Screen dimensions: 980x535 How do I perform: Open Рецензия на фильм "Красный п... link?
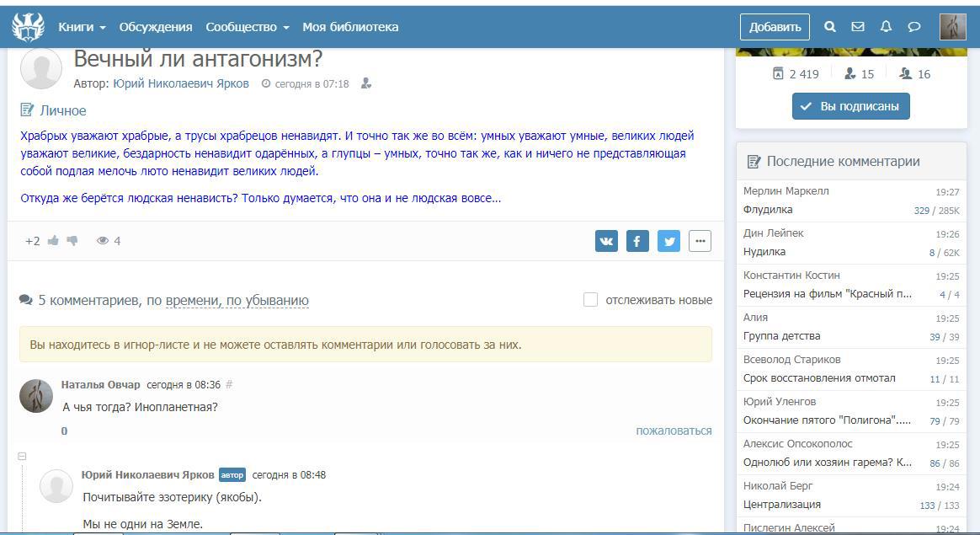pos(828,293)
